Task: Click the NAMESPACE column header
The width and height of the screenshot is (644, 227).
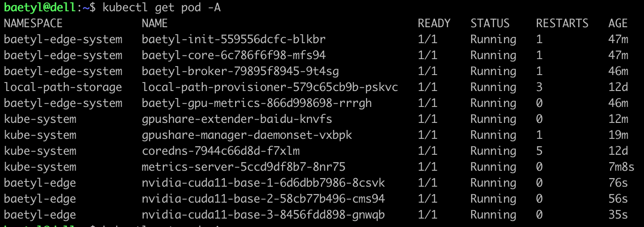Action: (x=33, y=23)
